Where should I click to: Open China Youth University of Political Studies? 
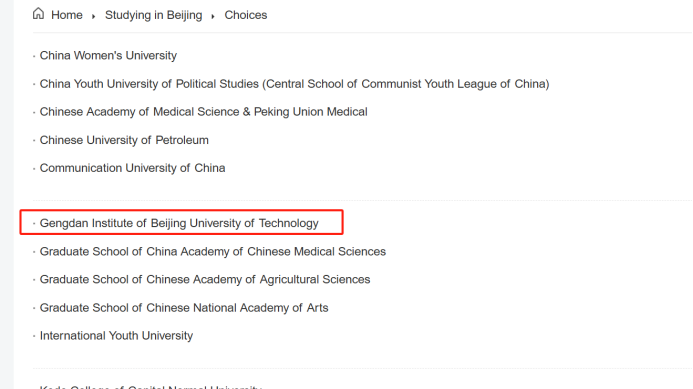pos(294,84)
